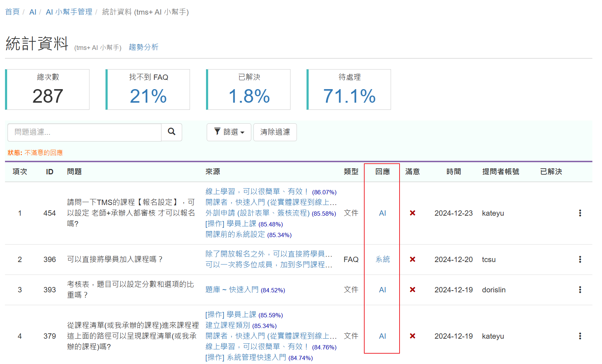Open source link 題庫 ~ 快速入門

coord(232,290)
